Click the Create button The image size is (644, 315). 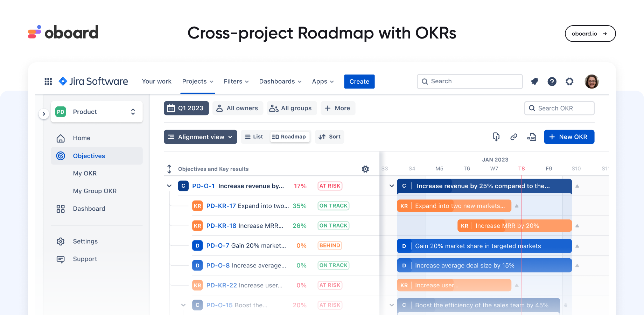[x=359, y=82]
